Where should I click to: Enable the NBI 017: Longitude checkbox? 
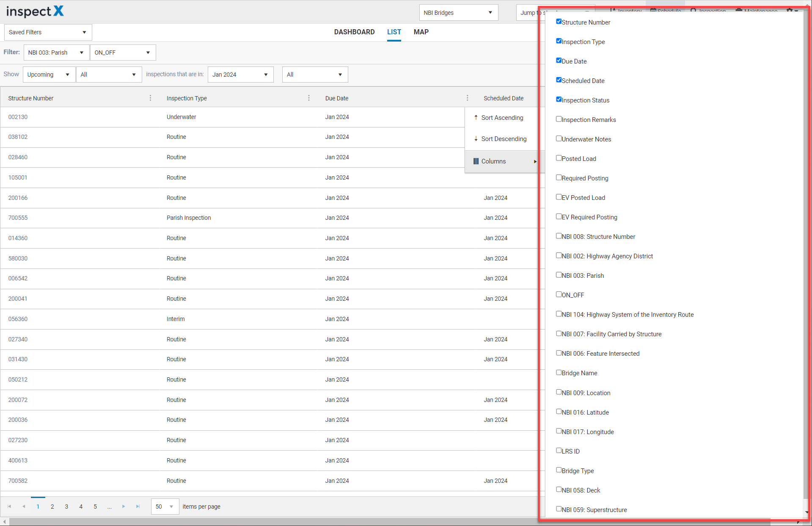point(559,431)
